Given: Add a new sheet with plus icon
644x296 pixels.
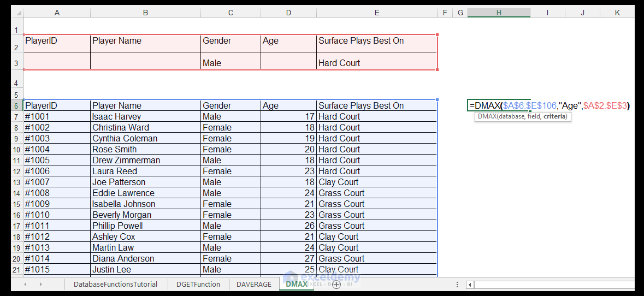Looking at the screenshot, I should point(336,284).
